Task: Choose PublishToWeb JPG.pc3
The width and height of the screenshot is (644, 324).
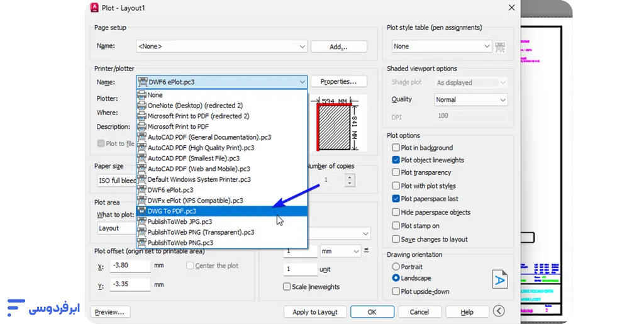Action: pyautogui.click(x=222, y=221)
